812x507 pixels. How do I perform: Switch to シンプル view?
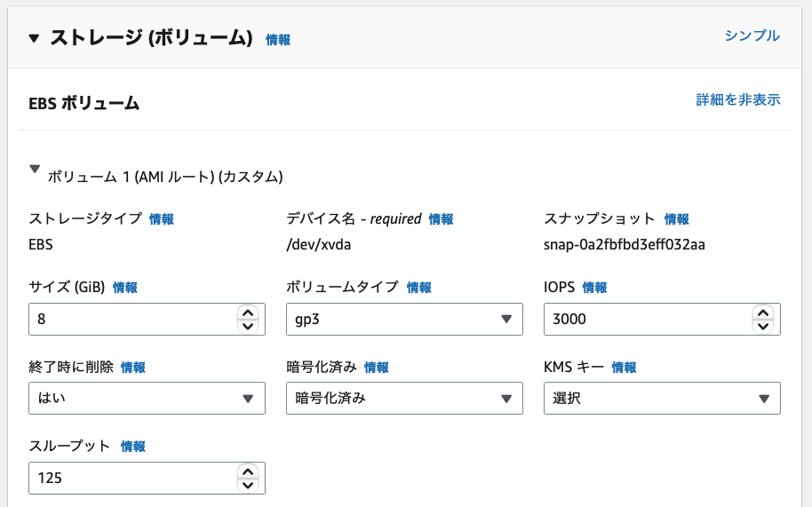point(752,36)
